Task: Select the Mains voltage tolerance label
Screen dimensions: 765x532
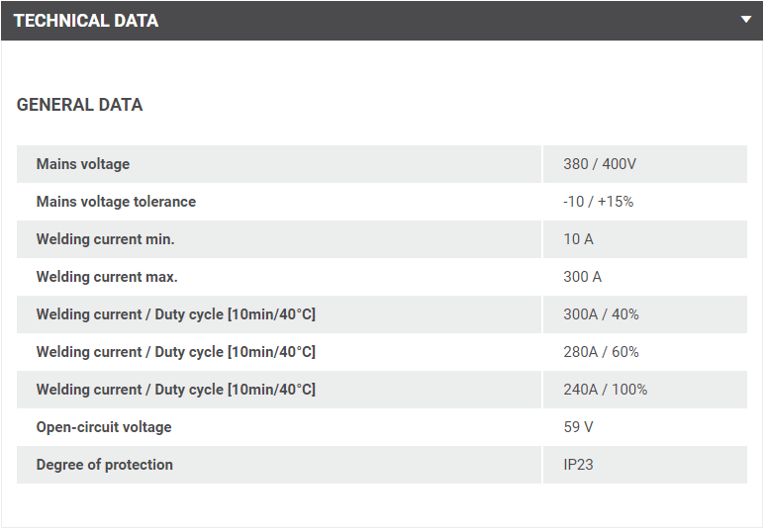Action: [x=116, y=202]
